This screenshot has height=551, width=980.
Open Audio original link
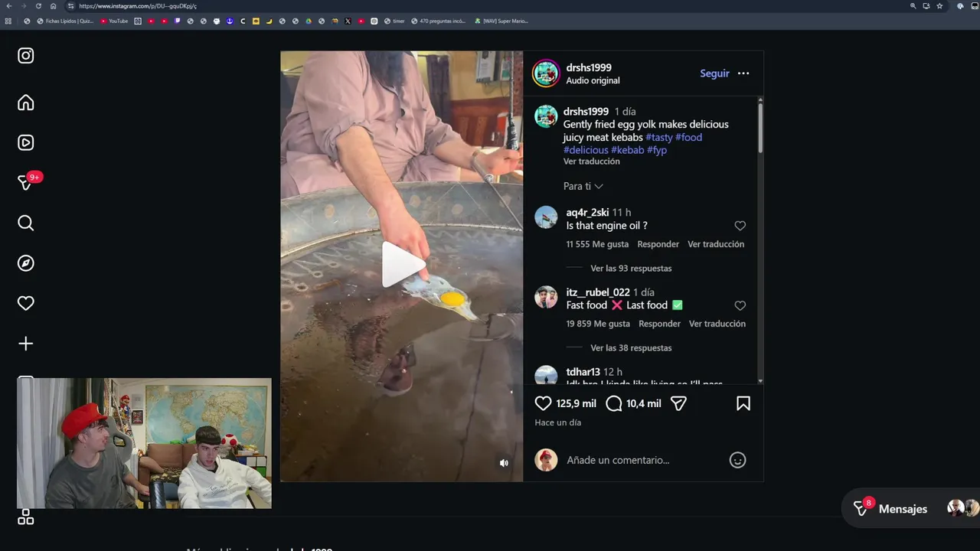tap(593, 80)
